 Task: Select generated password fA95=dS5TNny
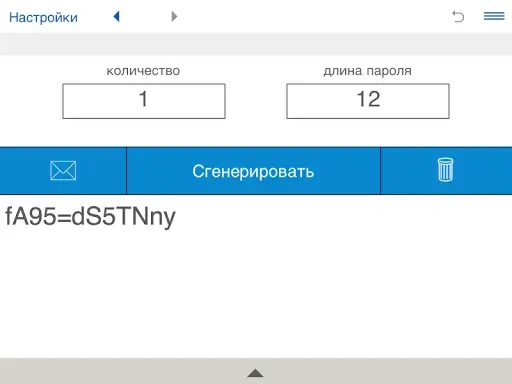(90, 217)
